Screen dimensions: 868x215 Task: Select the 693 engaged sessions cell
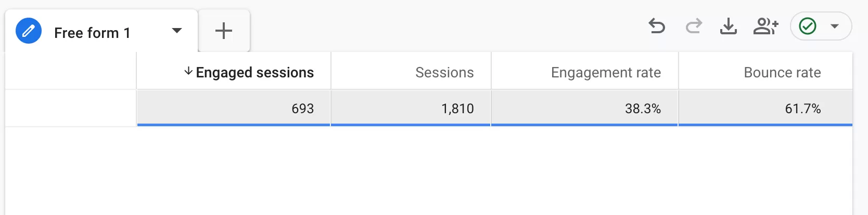(x=234, y=108)
